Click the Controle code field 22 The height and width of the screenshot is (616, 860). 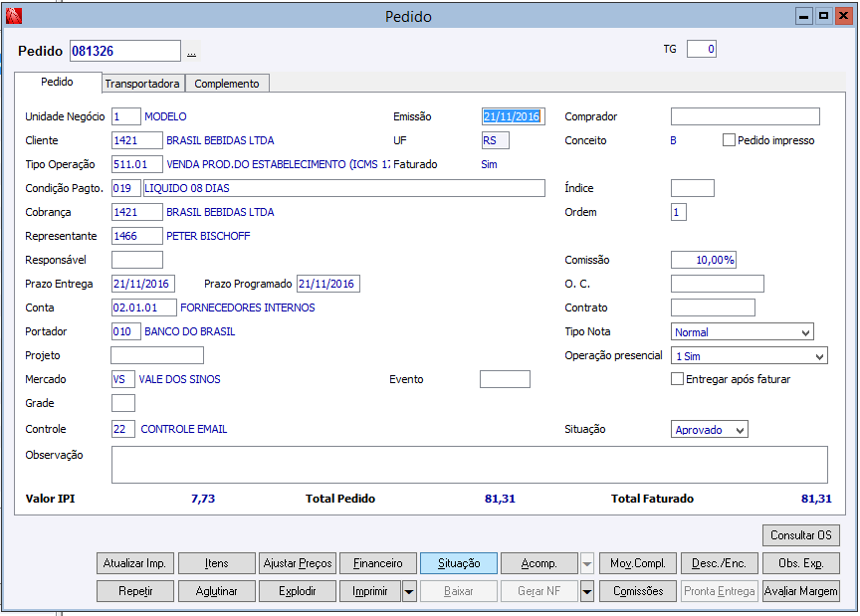point(123,429)
